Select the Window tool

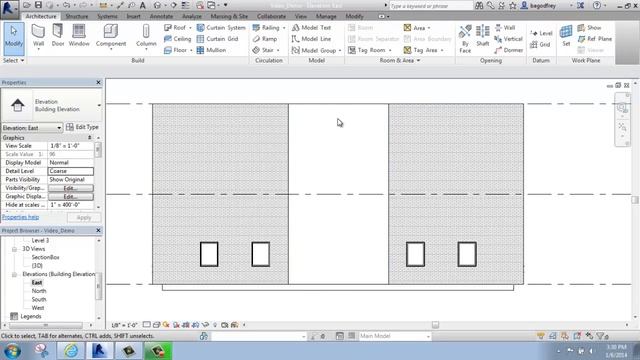click(x=79, y=36)
